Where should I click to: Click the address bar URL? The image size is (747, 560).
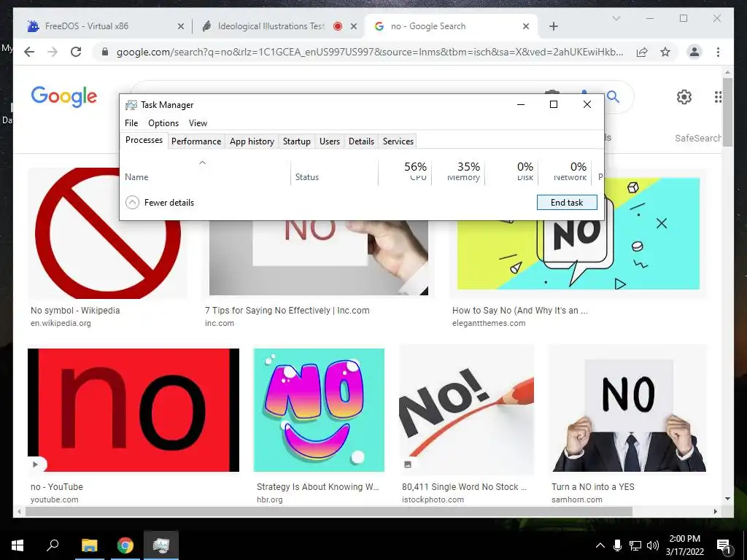(370, 52)
